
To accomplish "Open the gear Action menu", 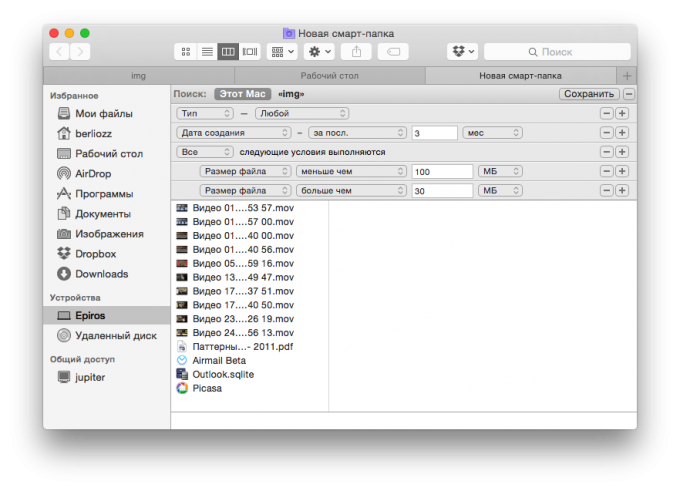I will (319, 51).
